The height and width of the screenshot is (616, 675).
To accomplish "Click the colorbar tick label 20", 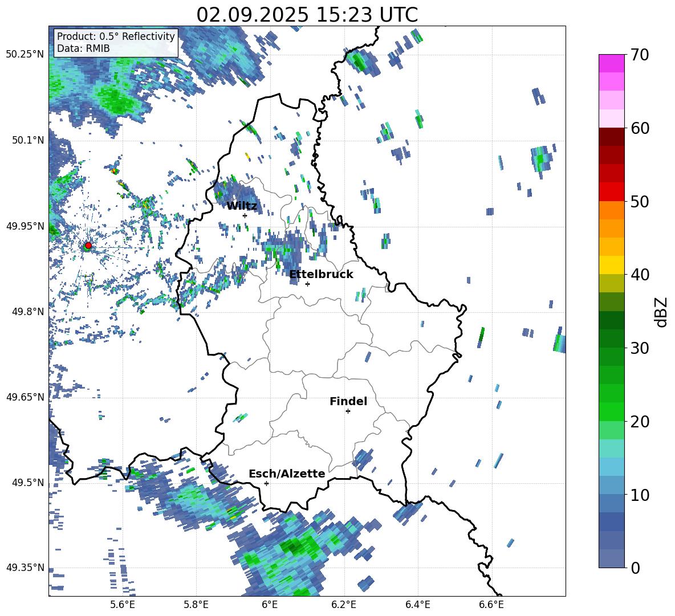I will point(640,422).
